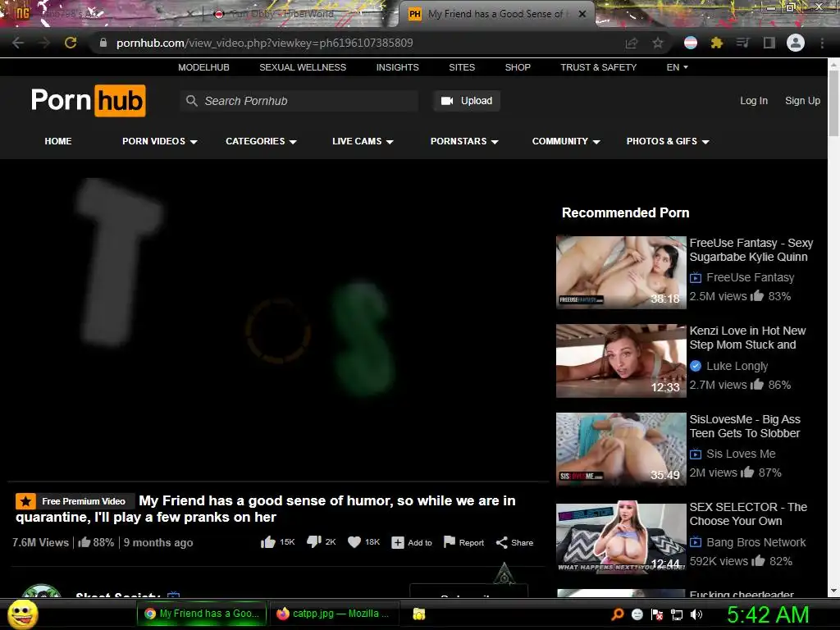Screen dimensions: 840x630
Task: Click the round pink-blue extension icon
Action: [691, 43]
